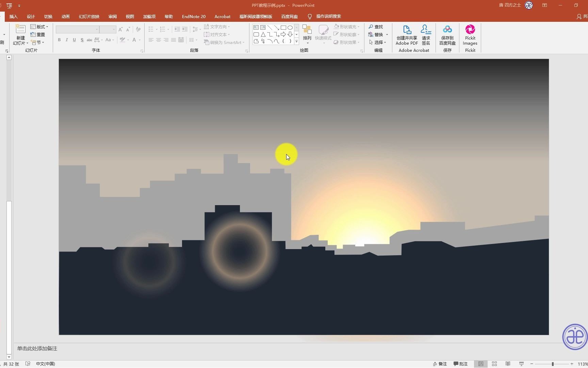Image resolution: width=588 pixels, height=368 pixels.
Task: Open the Slide Show (幻灯片放映) tab
Action: pyautogui.click(x=89, y=16)
